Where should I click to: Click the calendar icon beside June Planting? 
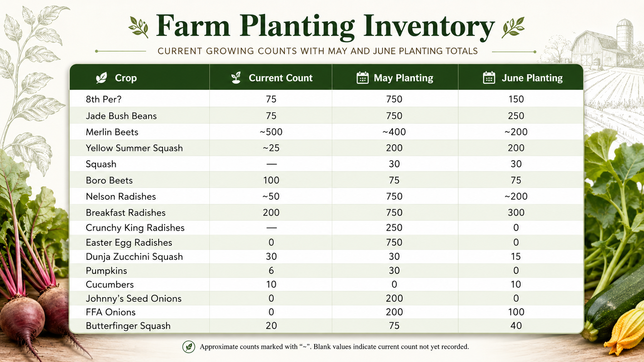489,78
